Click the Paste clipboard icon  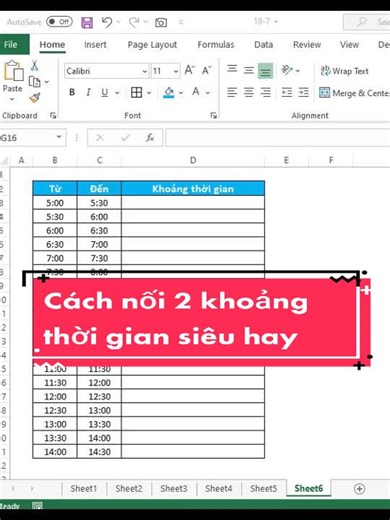tap(13, 70)
